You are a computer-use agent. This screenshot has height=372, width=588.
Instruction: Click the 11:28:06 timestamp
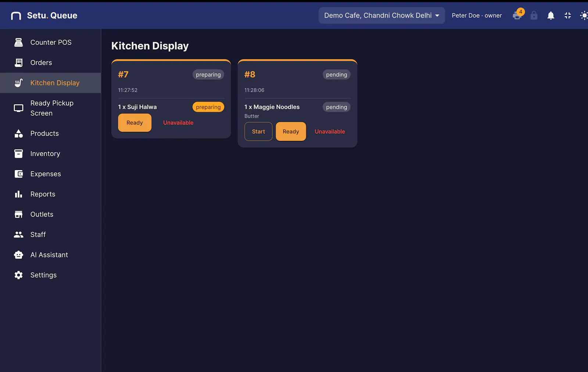click(254, 90)
